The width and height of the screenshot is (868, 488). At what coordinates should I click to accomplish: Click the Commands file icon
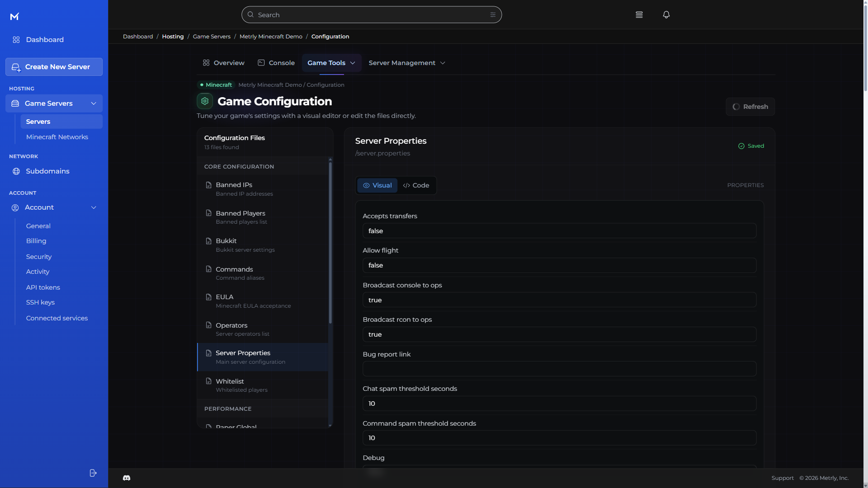coord(208,269)
